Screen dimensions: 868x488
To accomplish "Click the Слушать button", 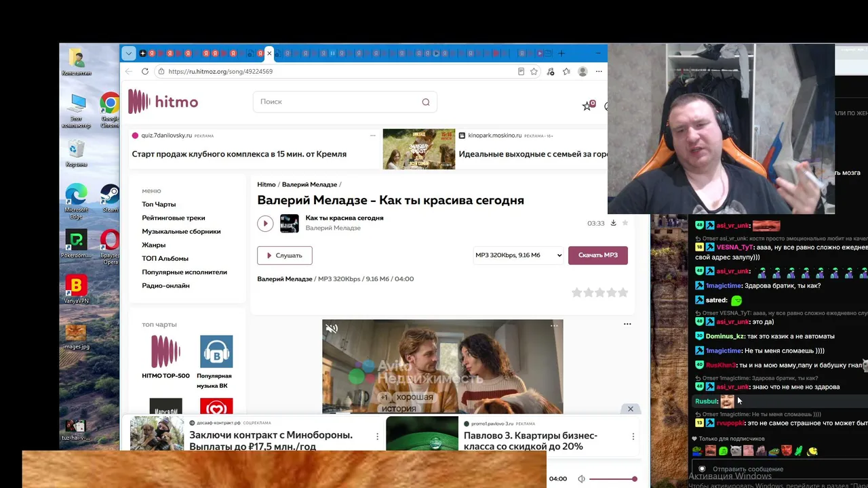I will (284, 256).
